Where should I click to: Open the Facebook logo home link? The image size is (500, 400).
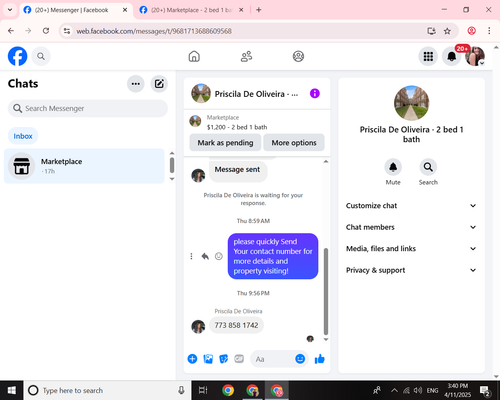tap(17, 56)
